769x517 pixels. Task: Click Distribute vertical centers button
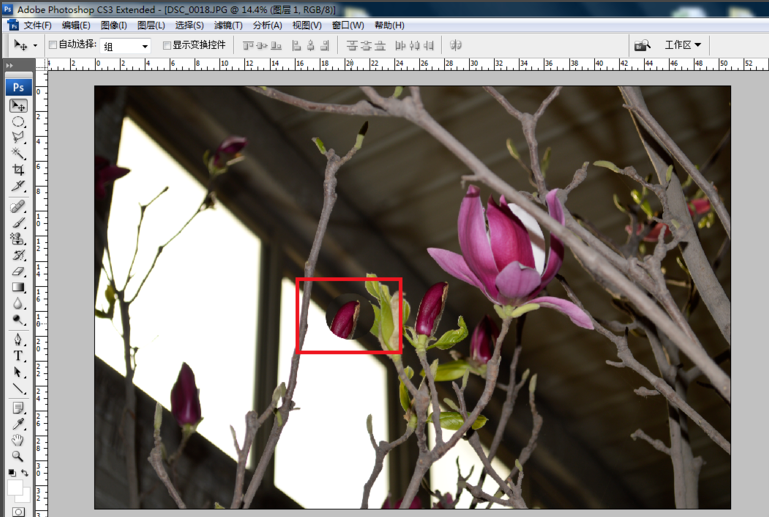point(366,46)
